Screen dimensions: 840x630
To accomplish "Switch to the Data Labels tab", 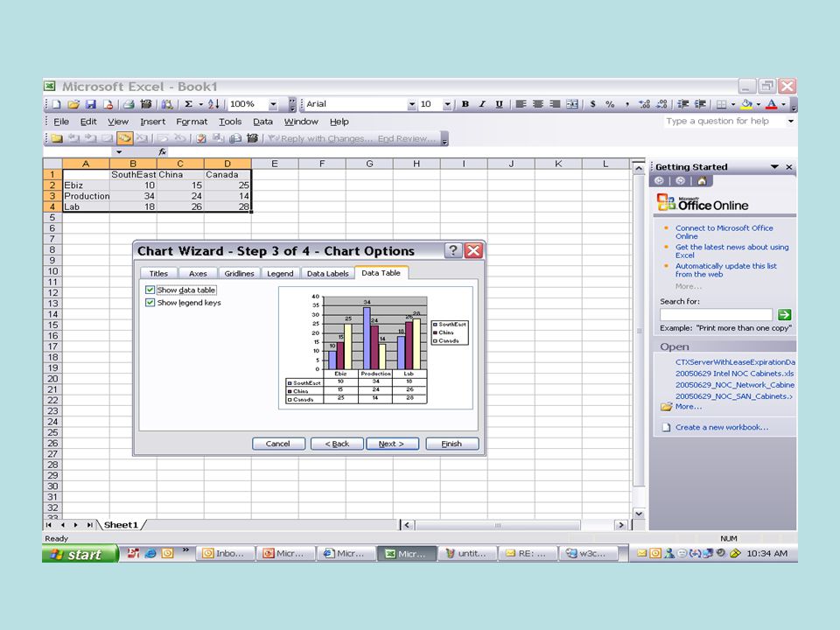I will coord(327,273).
